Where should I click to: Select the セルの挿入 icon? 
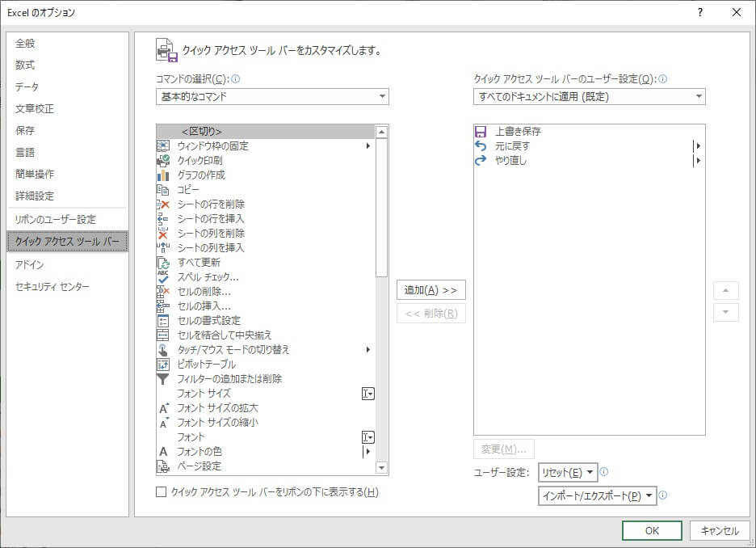tap(163, 306)
